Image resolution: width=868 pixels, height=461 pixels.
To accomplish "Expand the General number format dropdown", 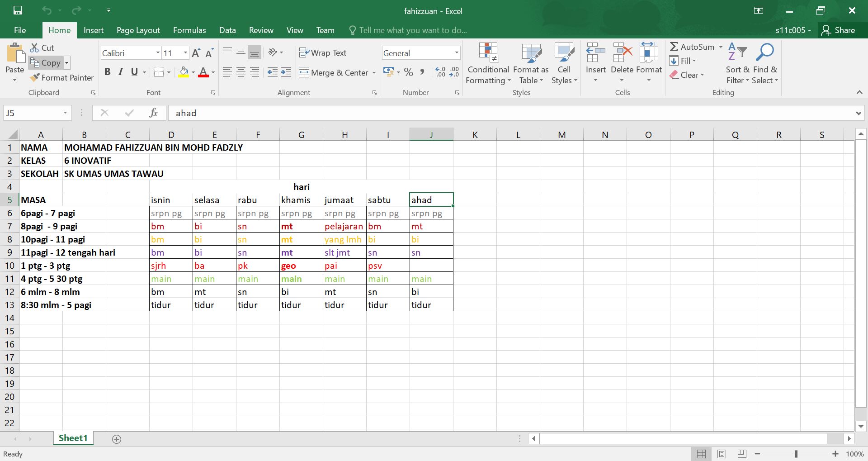I will (456, 53).
